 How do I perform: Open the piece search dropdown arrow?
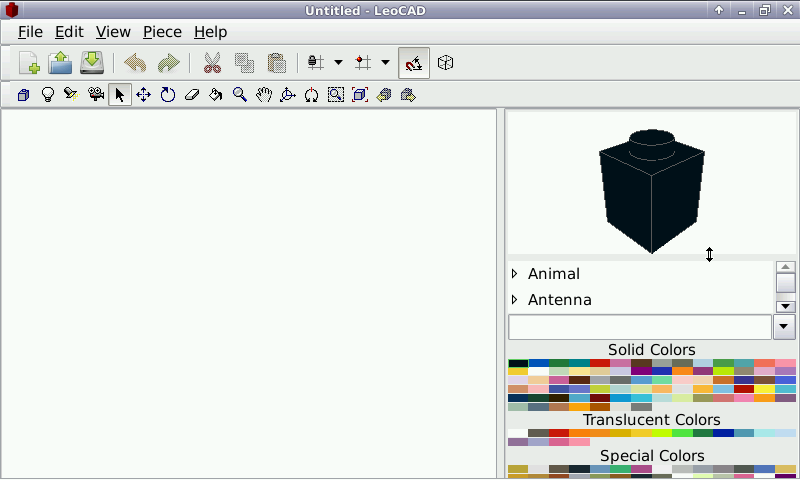(x=784, y=326)
